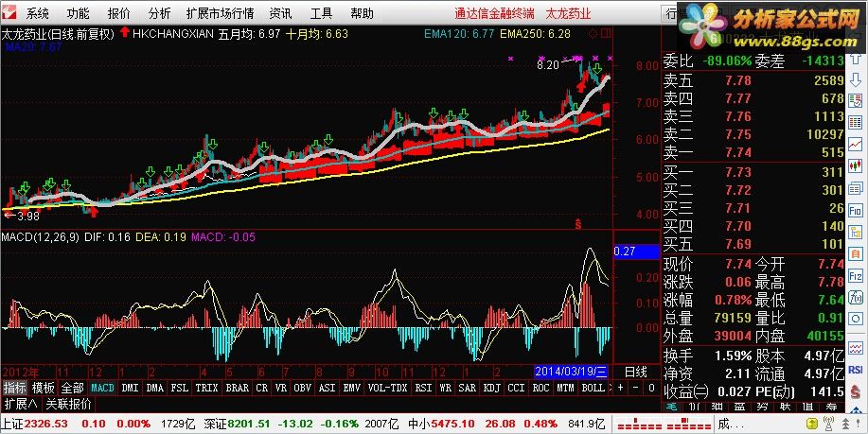
Task: Switch indicator to BOLL tab
Action: pyautogui.click(x=593, y=388)
